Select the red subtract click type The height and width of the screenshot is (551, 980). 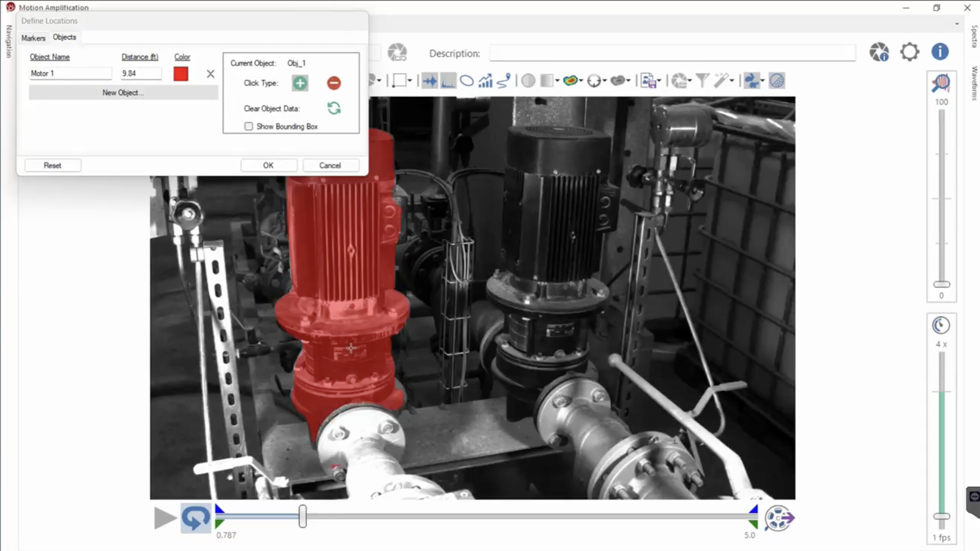tap(334, 83)
